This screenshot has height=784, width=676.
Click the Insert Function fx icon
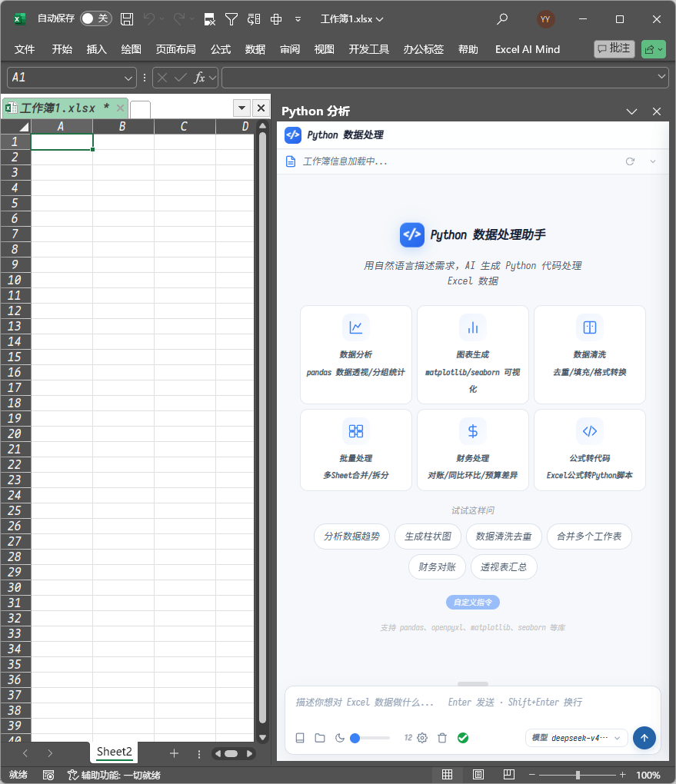[x=199, y=78]
